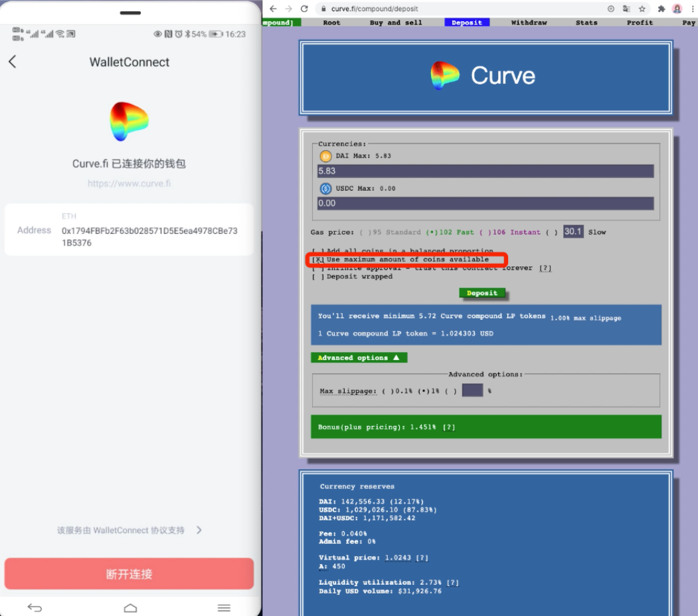698x616 pixels.
Task: Open the Buy and sell tab
Action: pos(395,23)
